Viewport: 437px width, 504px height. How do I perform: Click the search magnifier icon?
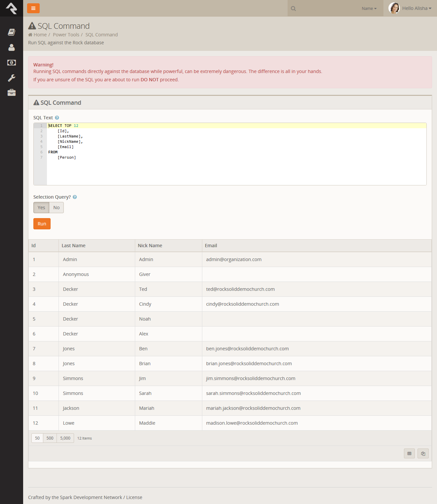[293, 9]
